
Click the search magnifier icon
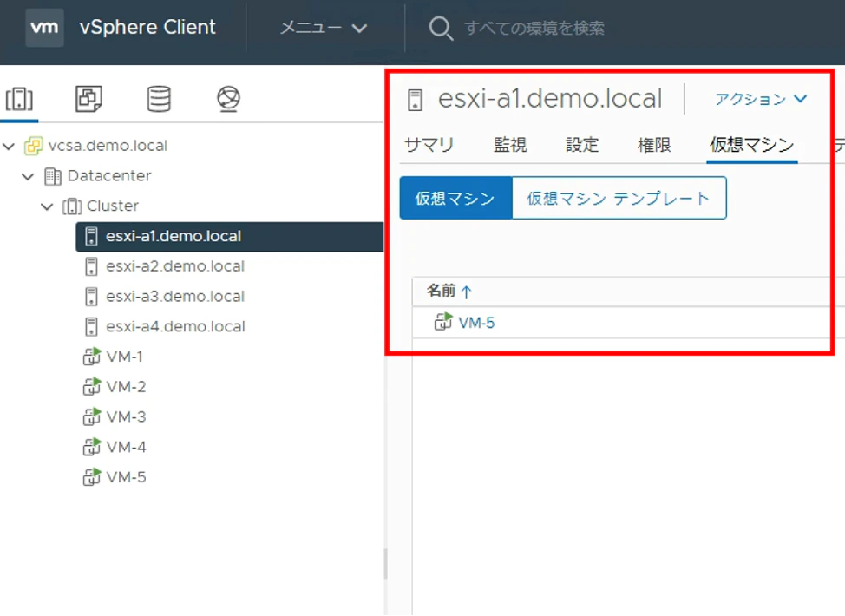click(x=440, y=28)
